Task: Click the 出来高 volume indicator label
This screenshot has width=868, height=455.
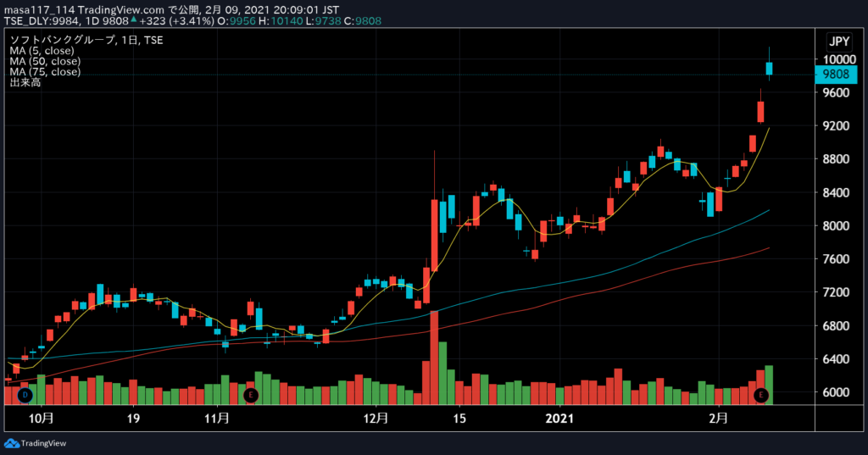Action: click(25, 82)
